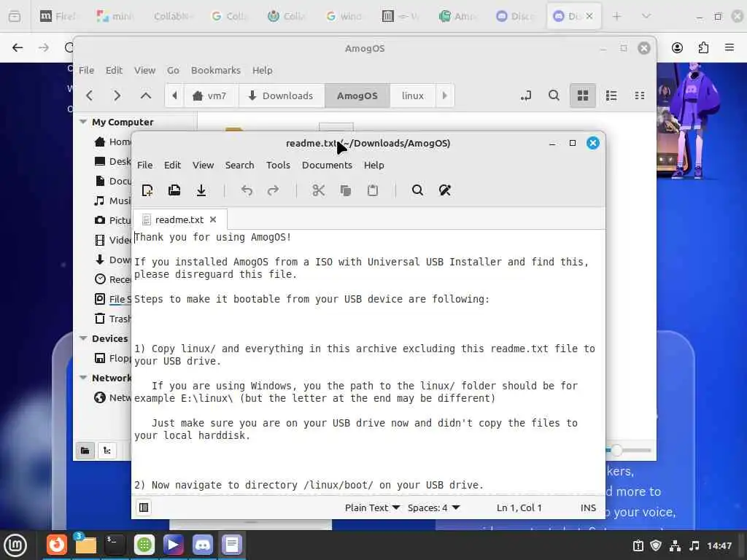Undo last action in text editor
The image size is (747, 560).
247,190
